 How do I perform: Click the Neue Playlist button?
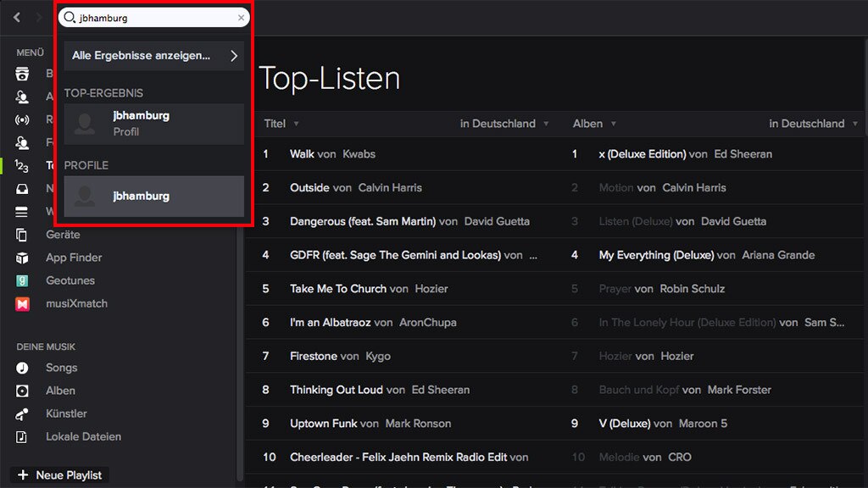click(59, 475)
